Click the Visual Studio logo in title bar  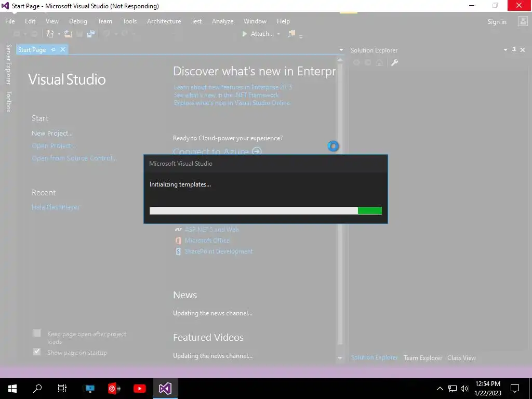(x=5, y=6)
